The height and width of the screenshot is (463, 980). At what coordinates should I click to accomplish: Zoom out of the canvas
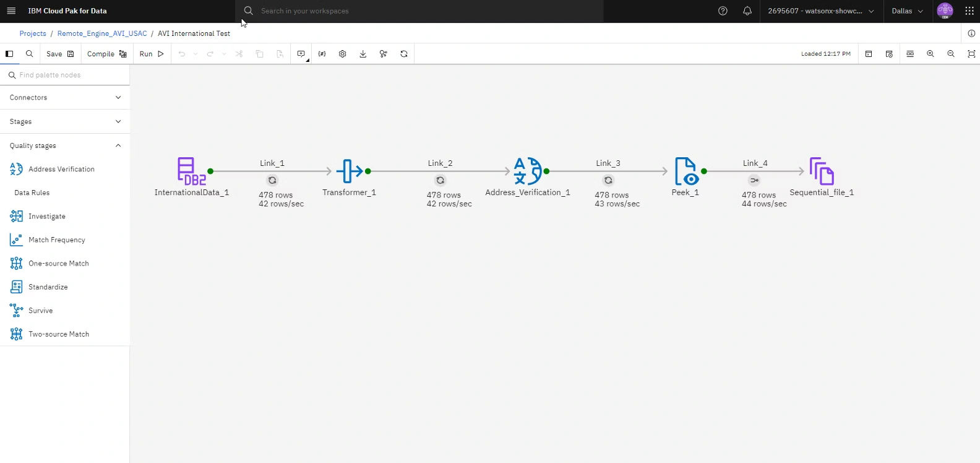[x=951, y=54]
